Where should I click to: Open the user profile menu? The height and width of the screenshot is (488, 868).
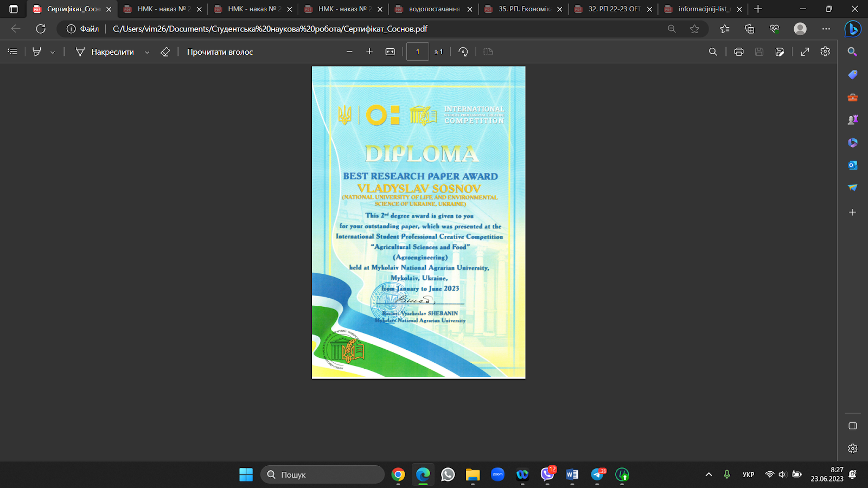tap(800, 29)
